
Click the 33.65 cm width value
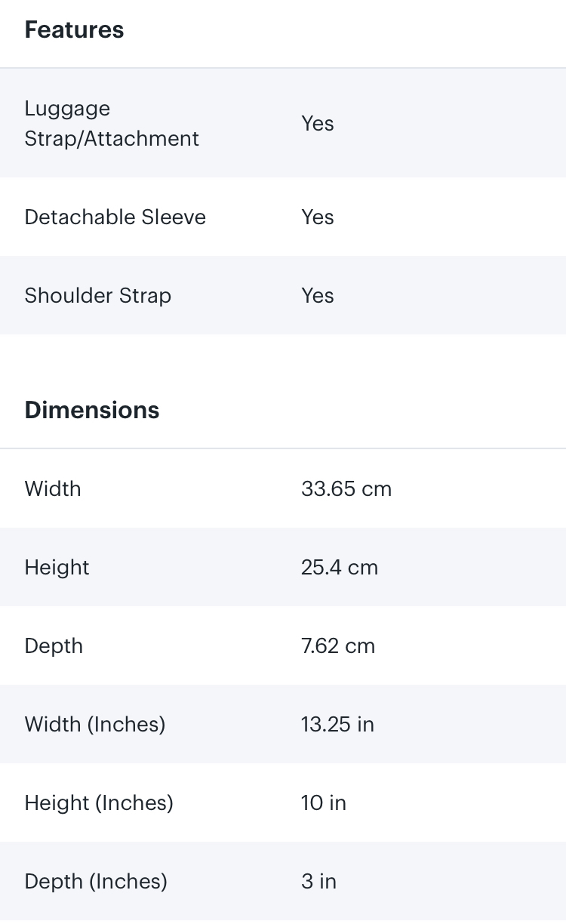346,489
